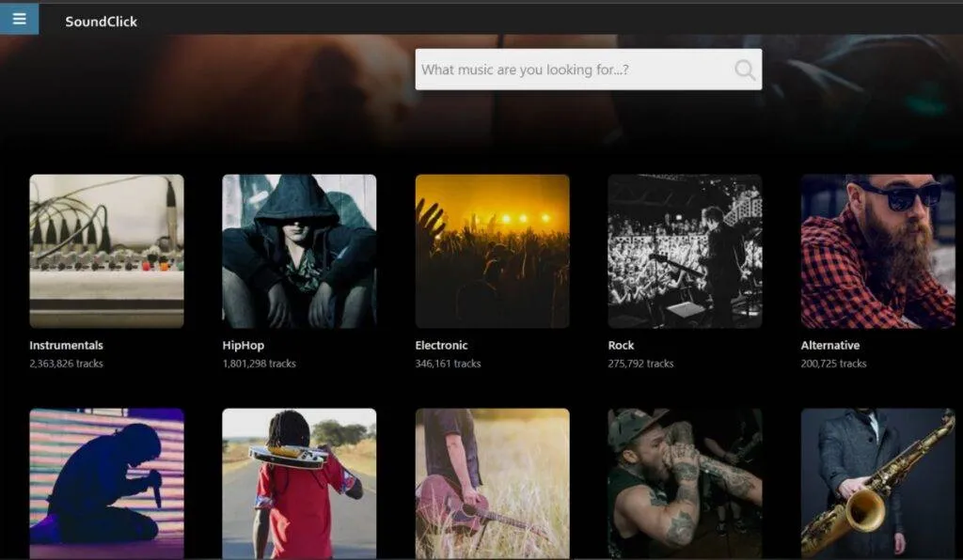Open the singer with microphone thumbnail
The image size is (963, 560).
pyautogui.click(x=106, y=484)
